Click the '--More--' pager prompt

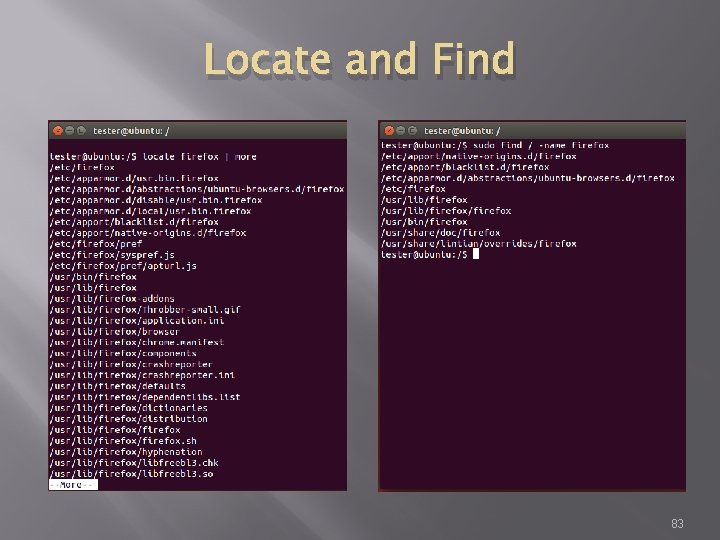click(x=73, y=485)
